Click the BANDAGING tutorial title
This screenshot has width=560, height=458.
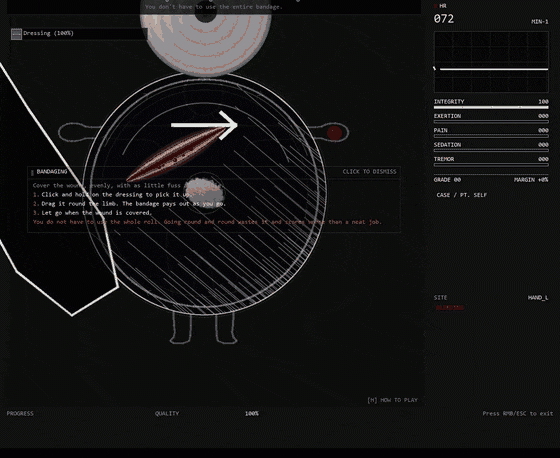(52, 172)
